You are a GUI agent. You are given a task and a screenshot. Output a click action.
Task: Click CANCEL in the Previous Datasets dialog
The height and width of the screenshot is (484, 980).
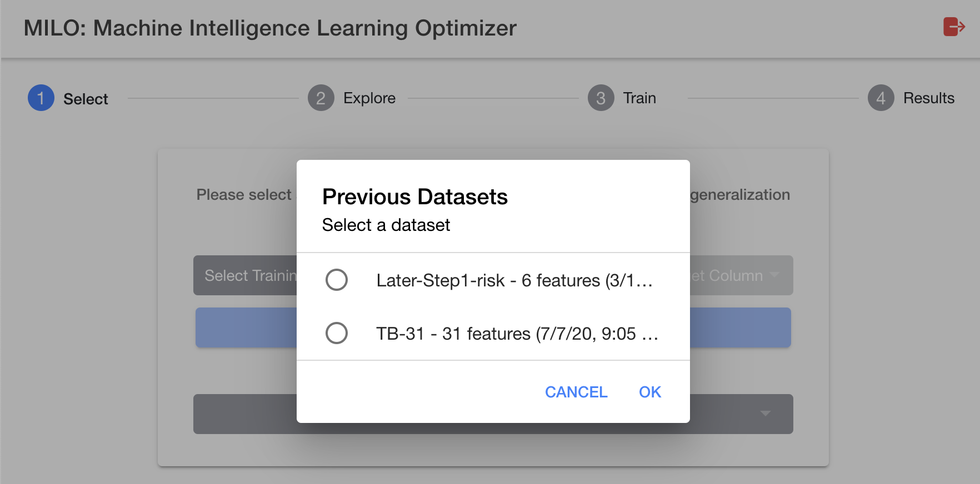576,392
